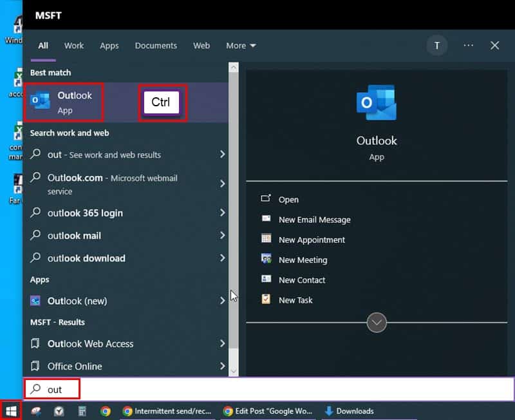Expand the Office Online chevron

tap(222, 366)
